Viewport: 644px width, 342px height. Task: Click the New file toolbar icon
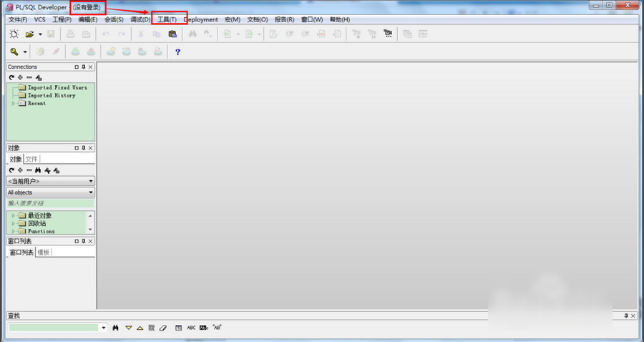pos(14,34)
